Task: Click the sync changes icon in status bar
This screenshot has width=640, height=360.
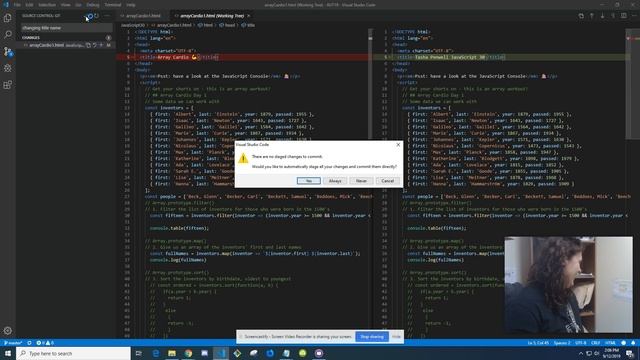Action: tap(29, 343)
